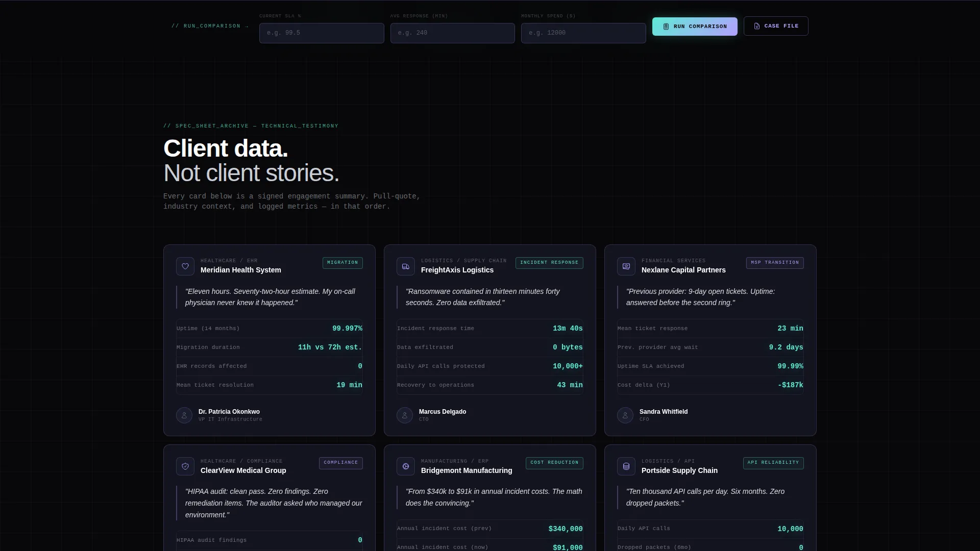980x551 pixels.
Task: Click the SPEC_SHEET_ARCHIVE section label
Action: point(251,126)
